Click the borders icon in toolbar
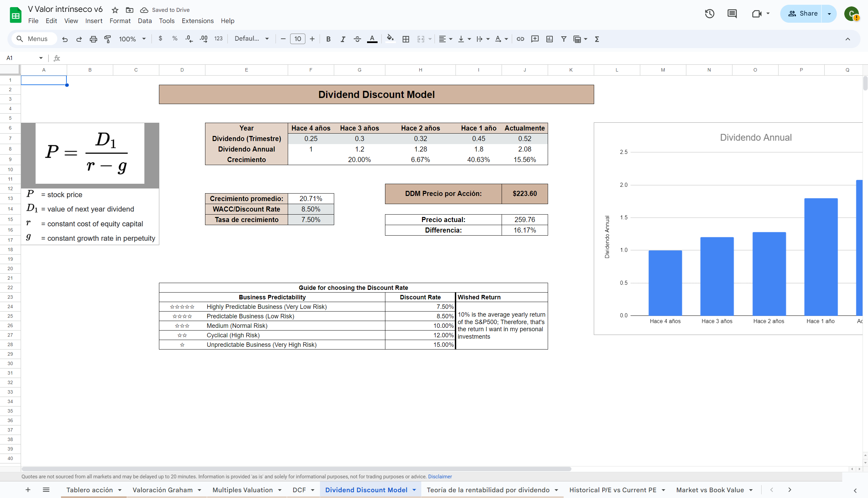Image resolution: width=868 pixels, height=498 pixels. 406,39
